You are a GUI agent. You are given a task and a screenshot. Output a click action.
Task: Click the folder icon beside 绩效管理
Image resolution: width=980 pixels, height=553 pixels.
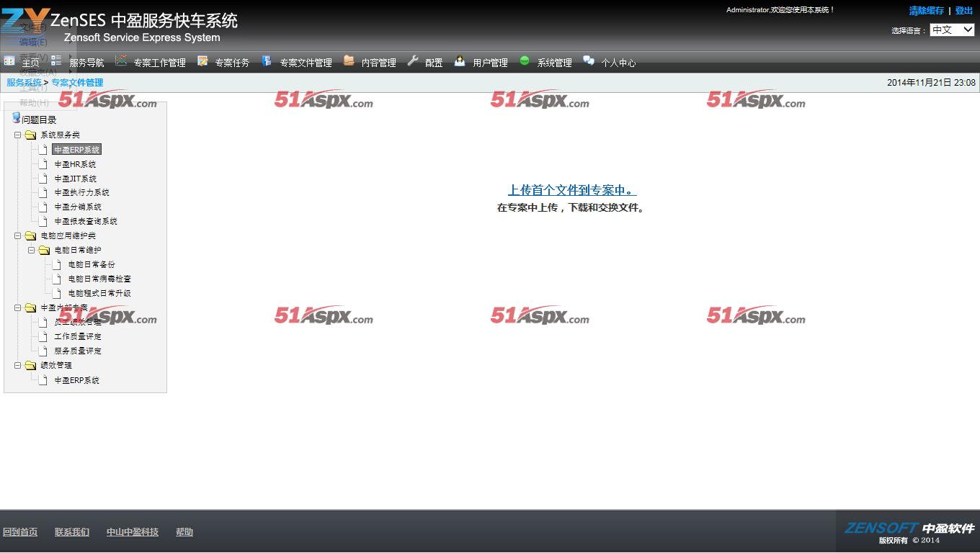click(30, 365)
